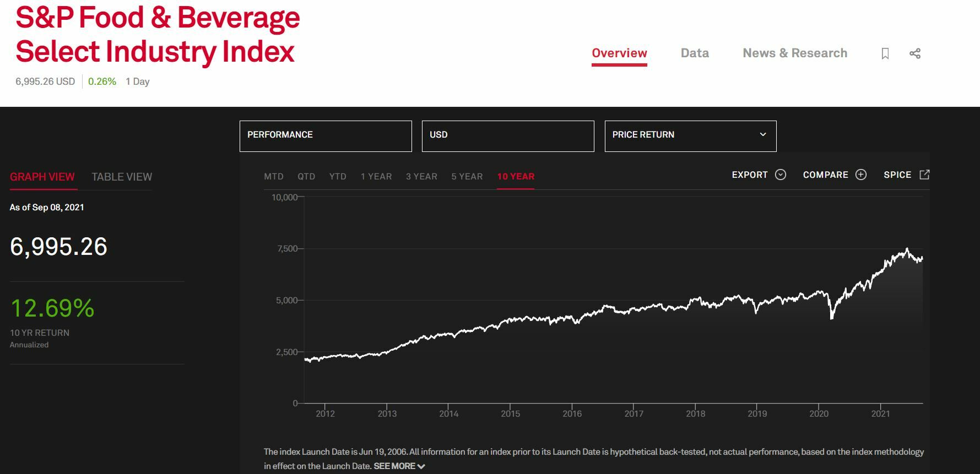Select the 10 Year chart range
The height and width of the screenshot is (474, 980).
(516, 177)
